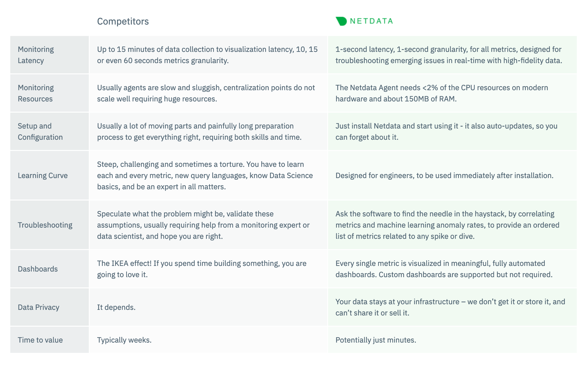Viewport: 588px width, 365px height.
Task: Select the "Potentially just minutes." Netdata cell
Action: tap(376, 340)
